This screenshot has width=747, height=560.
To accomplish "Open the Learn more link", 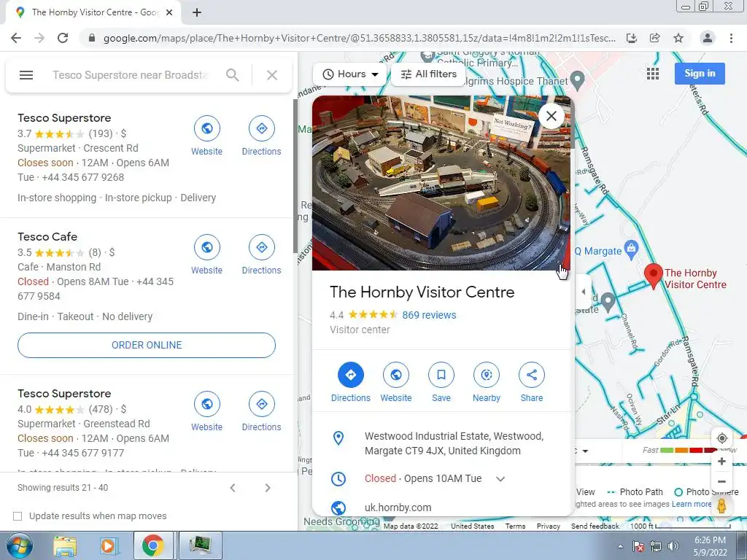I will coord(692,504).
